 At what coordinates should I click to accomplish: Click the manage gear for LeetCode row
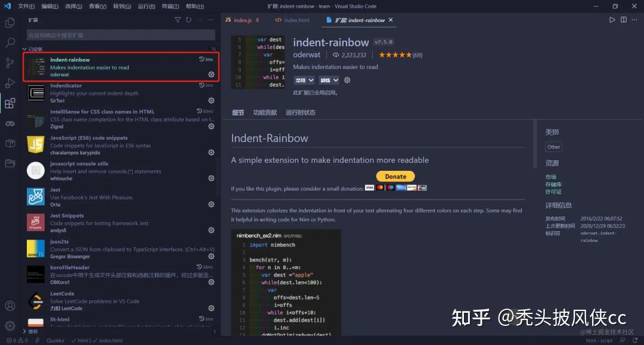[x=211, y=308]
